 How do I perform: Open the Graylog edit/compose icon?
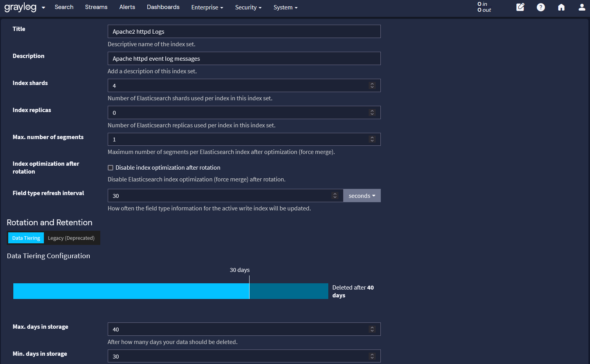tap(520, 7)
